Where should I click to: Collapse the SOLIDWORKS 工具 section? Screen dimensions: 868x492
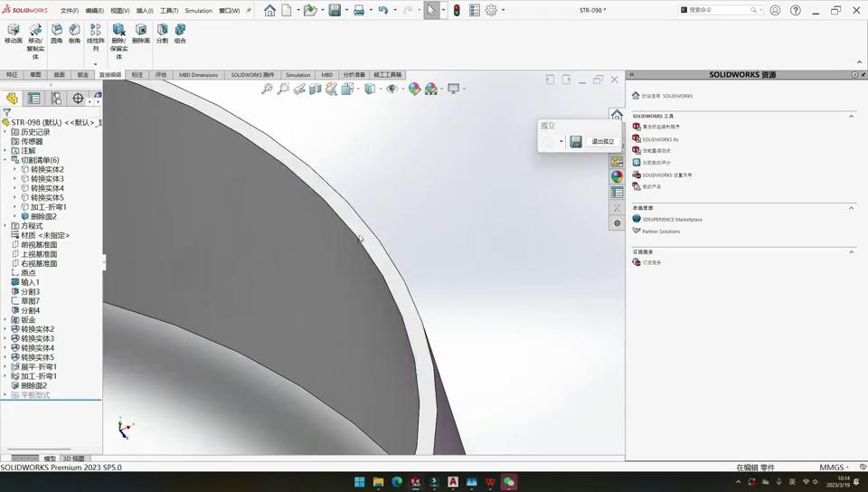[851, 116]
